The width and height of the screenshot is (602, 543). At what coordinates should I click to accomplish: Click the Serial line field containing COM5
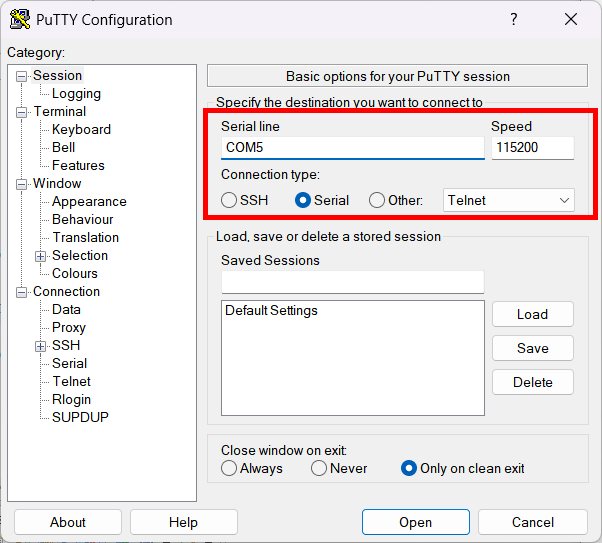[352, 148]
